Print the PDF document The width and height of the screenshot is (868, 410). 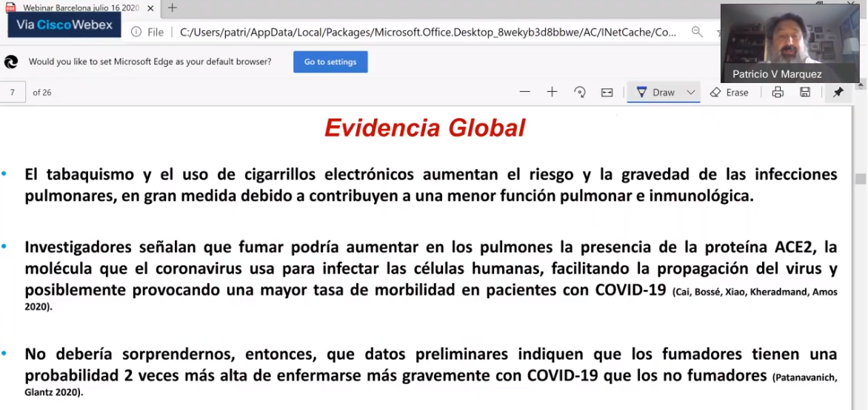coord(778,93)
